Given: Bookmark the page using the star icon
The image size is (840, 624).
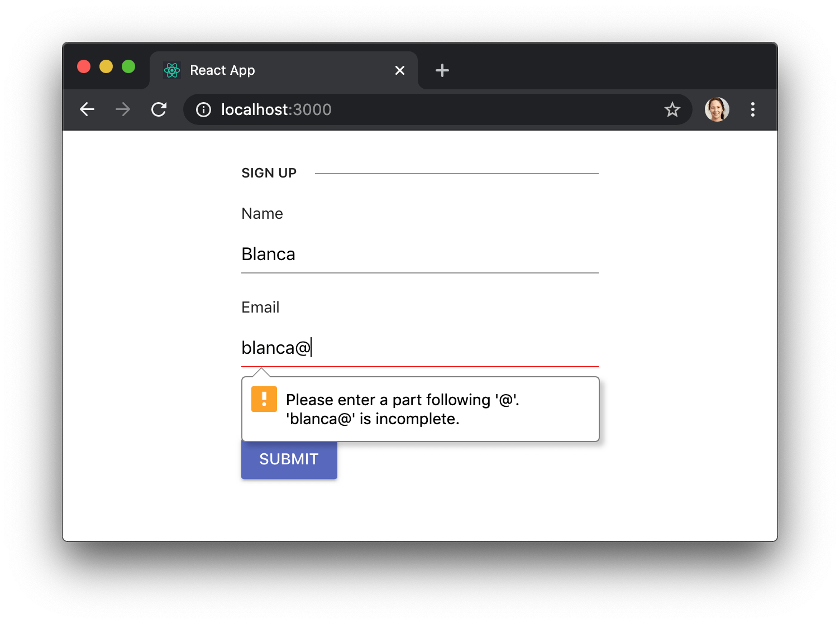Looking at the screenshot, I should click(x=672, y=109).
